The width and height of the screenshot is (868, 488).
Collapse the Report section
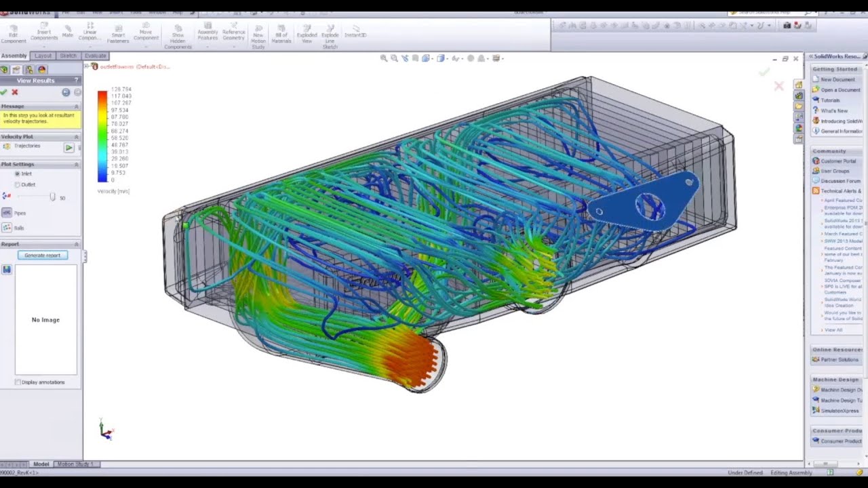click(76, 244)
